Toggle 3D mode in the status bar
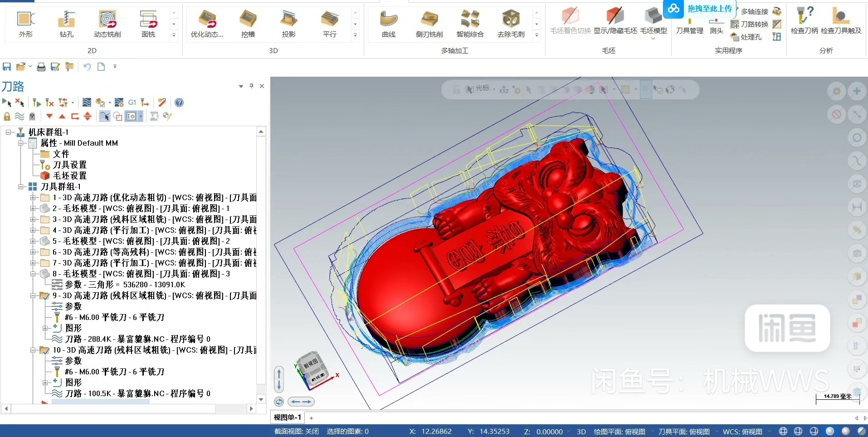This screenshot has height=437, width=868. pyautogui.click(x=581, y=432)
